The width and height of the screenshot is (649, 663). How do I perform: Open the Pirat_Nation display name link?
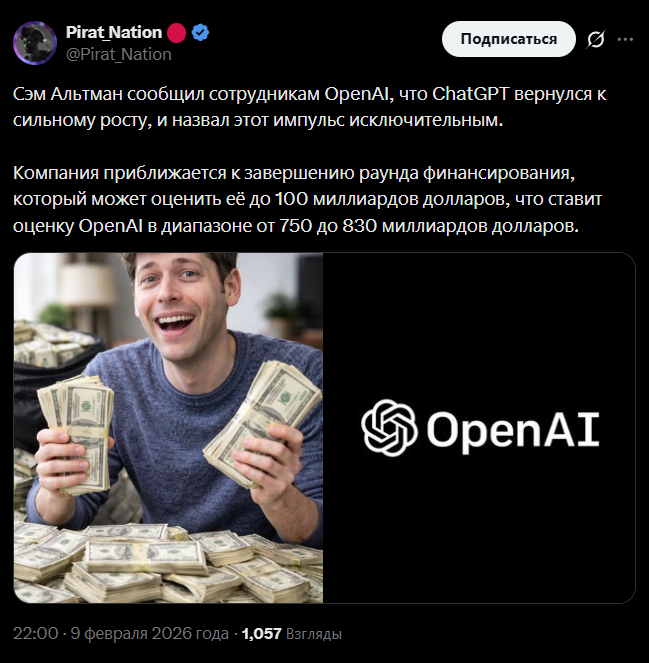pyautogui.click(x=114, y=33)
